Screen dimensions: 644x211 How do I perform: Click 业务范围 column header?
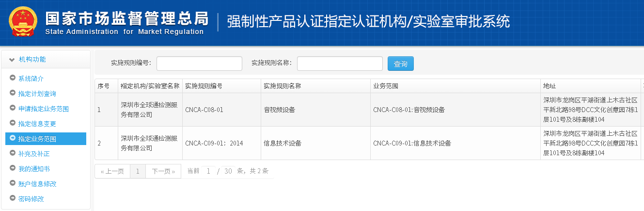456,86
